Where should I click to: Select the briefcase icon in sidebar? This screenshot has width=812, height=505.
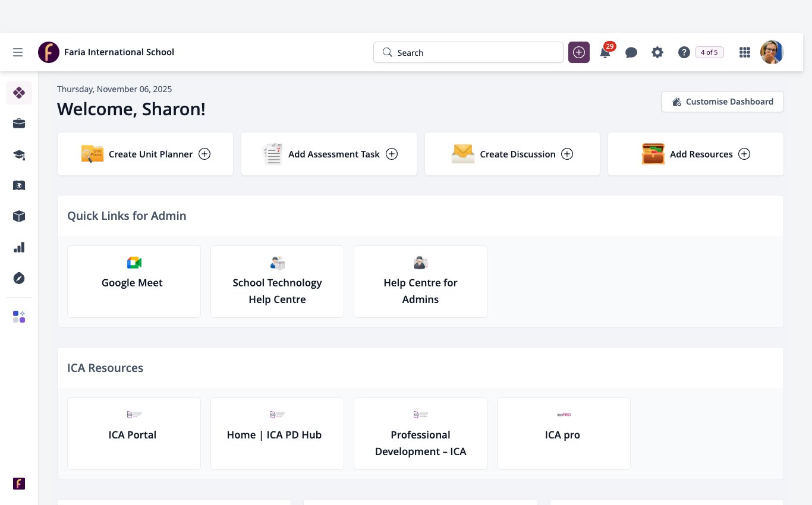tap(19, 124)
